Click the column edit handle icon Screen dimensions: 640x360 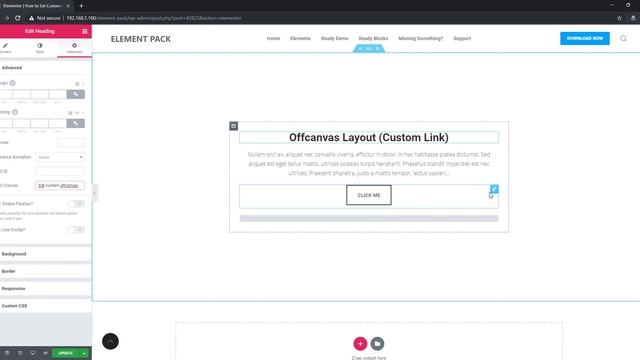(x=233, y=126)
